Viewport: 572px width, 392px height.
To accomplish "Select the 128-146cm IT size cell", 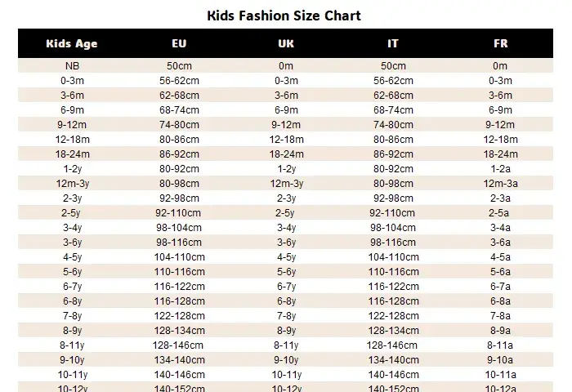I will point(392,345).
